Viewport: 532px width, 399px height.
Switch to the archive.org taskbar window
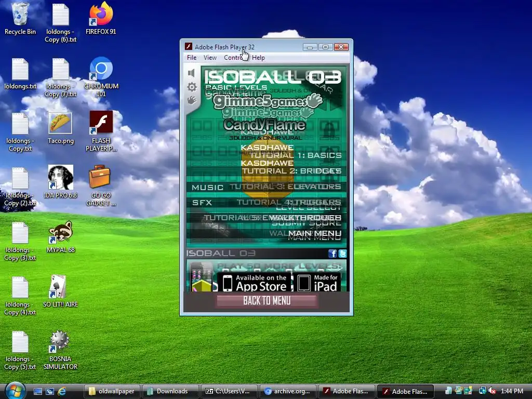(x=288, y=391)
